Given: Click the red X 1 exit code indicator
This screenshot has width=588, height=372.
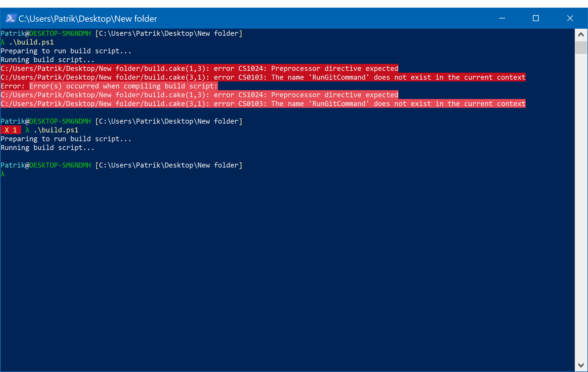Looking at the screenshot, I should (11, 130).
